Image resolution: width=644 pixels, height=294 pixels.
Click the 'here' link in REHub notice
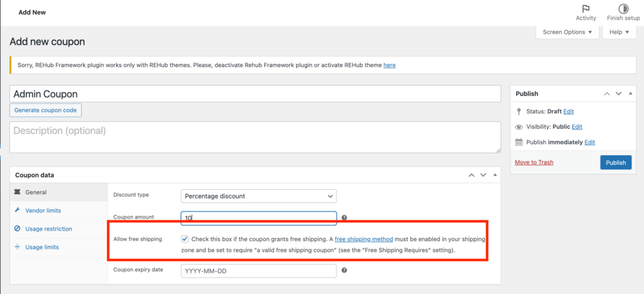coord(389,65)
